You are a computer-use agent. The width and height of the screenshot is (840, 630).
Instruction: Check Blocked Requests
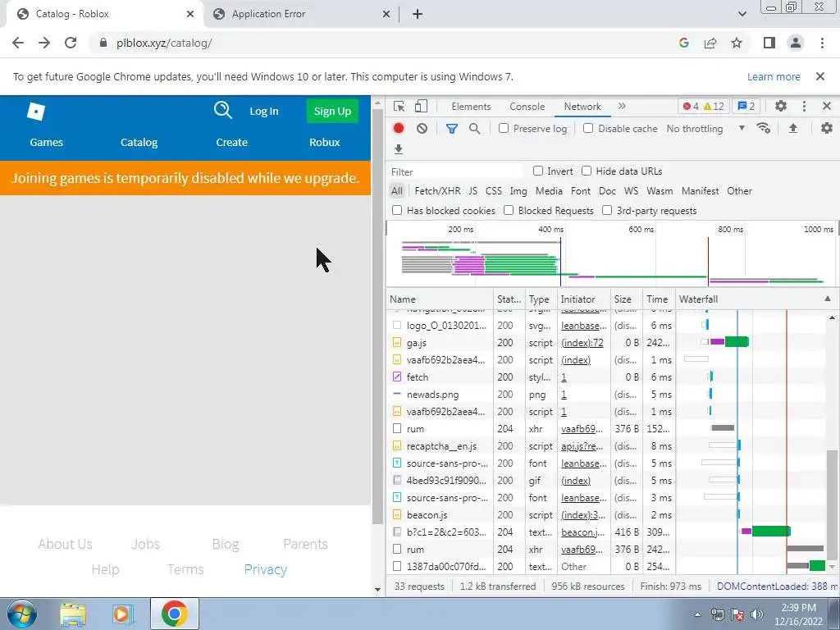coord(509,210)
